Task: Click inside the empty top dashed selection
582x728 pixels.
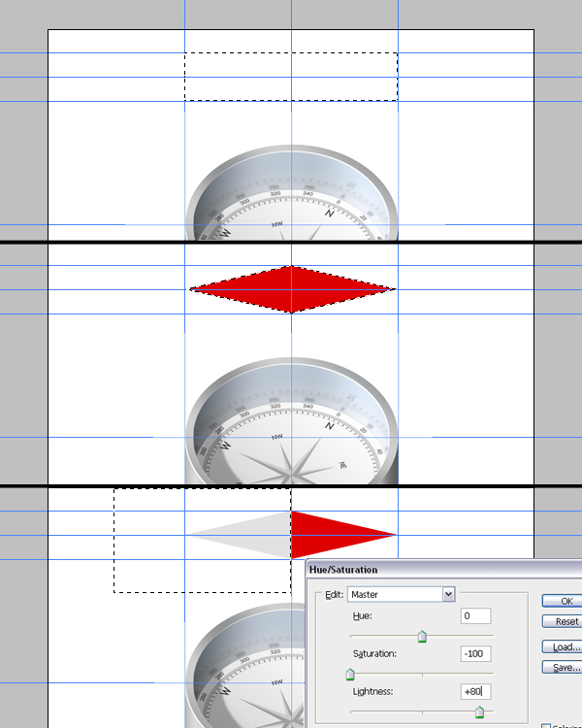Action: [291, 76]
